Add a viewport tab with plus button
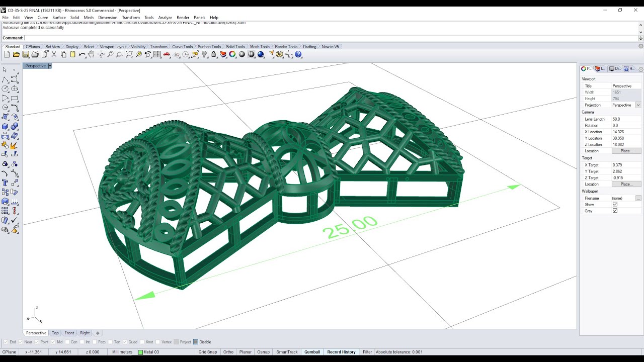 point(98,333)
